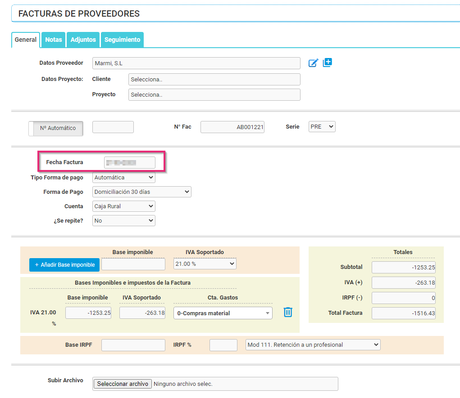Click the IVA (+) totals field
This screenshot has height=398, width=460.
coord(403,283)
